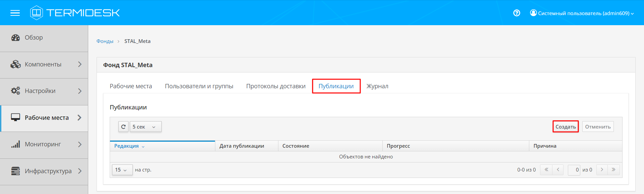Open the help question mark icon
This screenshot has width=644, height=194.
517,13
